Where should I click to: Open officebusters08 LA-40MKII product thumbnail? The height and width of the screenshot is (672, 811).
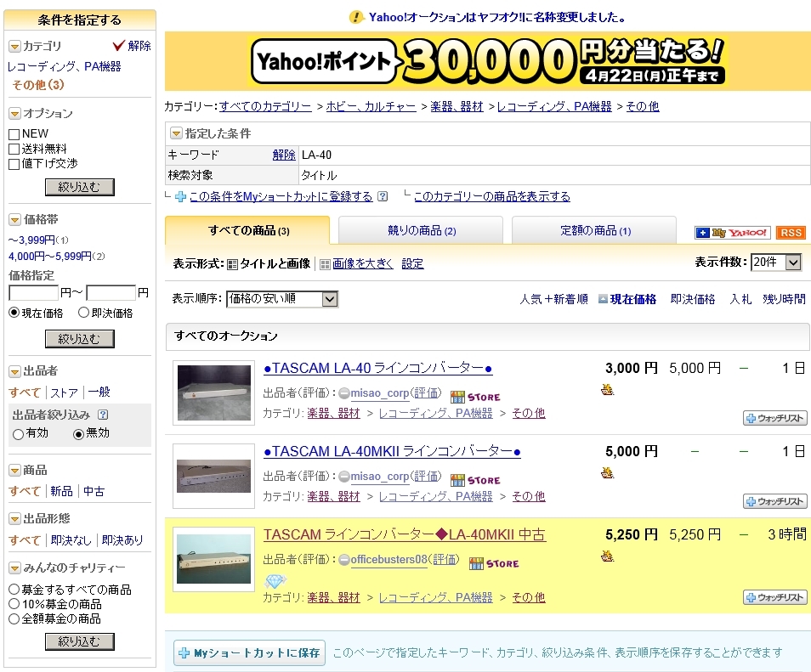tap(213, 559)
